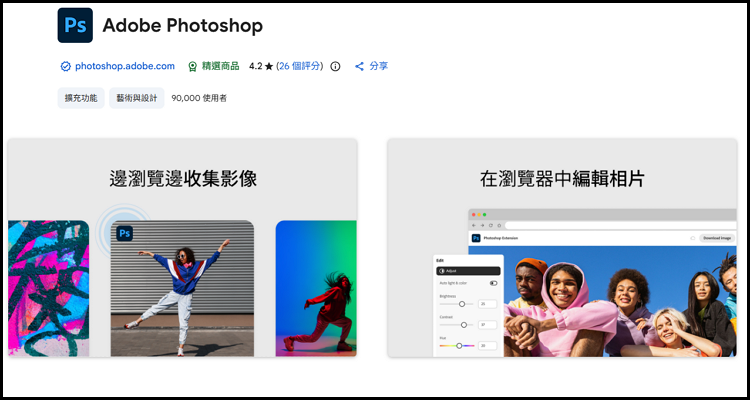The height and width of the screenshot is (400, 750).
Task: Click the 精選商品 featured badge icon
Action: click(x=192, y=67)
